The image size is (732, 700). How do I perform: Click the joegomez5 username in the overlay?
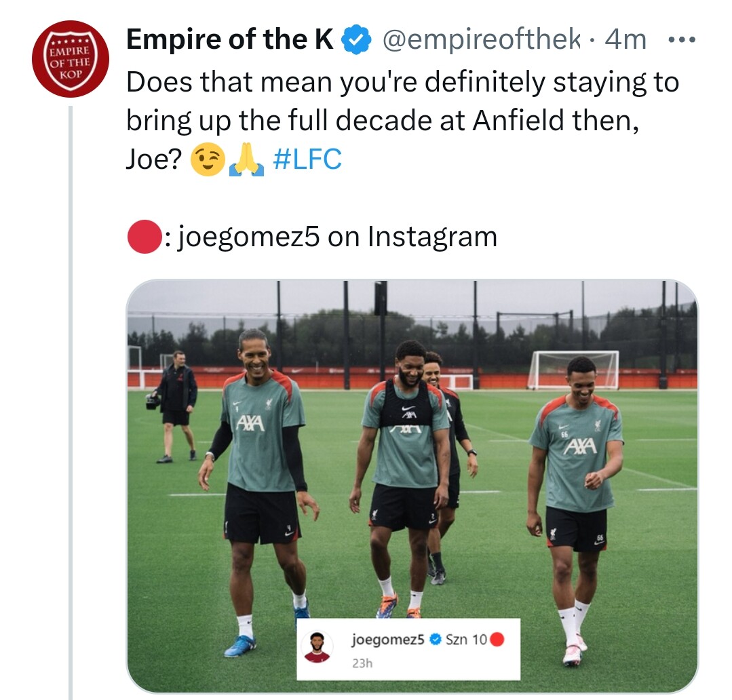(388, 639)
